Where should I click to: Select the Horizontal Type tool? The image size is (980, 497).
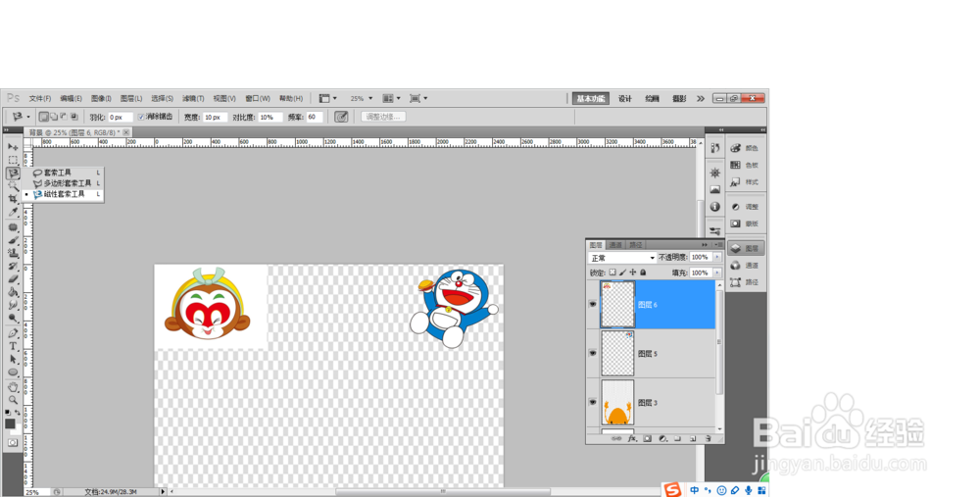coord(13,346)
